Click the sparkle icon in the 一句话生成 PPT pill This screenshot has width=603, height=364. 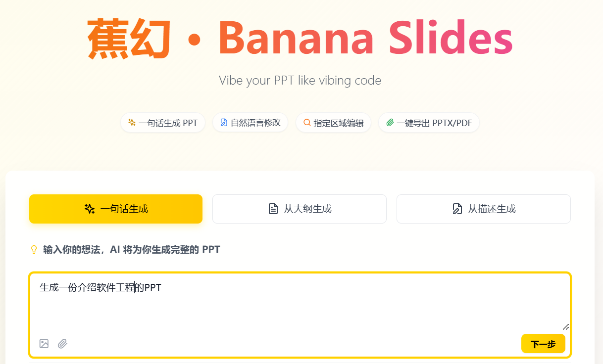point(132,123)
